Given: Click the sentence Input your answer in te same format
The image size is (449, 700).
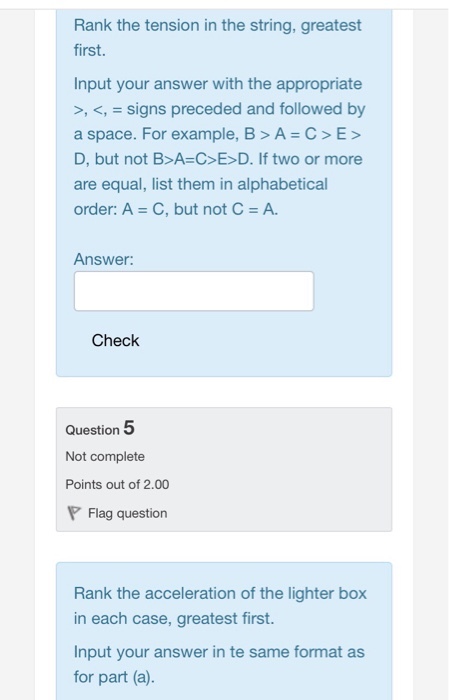Looking at the screenshot, I should click(219, 652).
